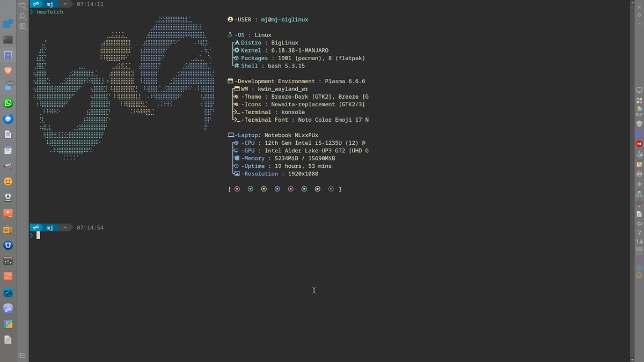This screenshot has width=644, height=362.
Task: Click the list icon at the dock bottom
Action: click(x=23, y=355)
